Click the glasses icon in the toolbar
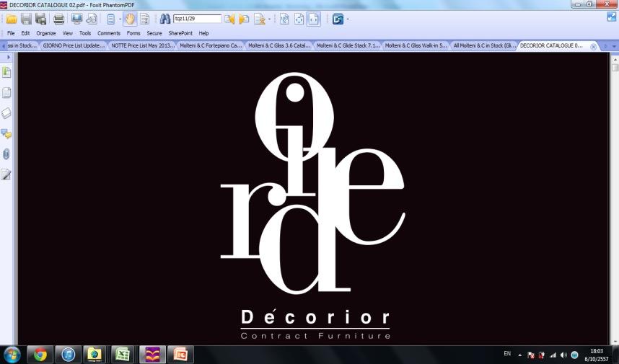The height and width of the screenshot is (364, 619). point(92,19)
